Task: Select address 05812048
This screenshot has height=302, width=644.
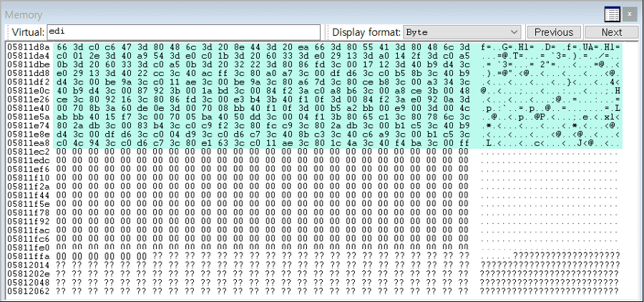Action: (29, 283)
